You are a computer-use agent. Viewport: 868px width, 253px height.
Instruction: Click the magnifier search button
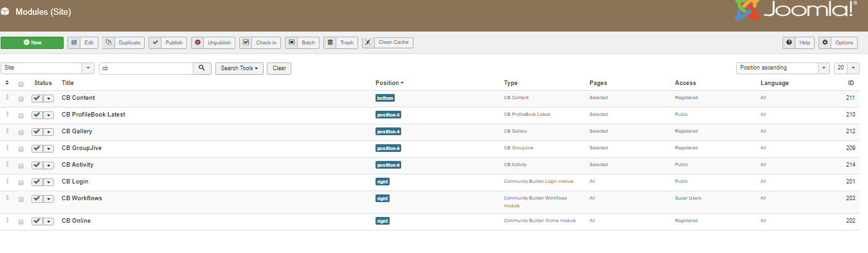203,68
